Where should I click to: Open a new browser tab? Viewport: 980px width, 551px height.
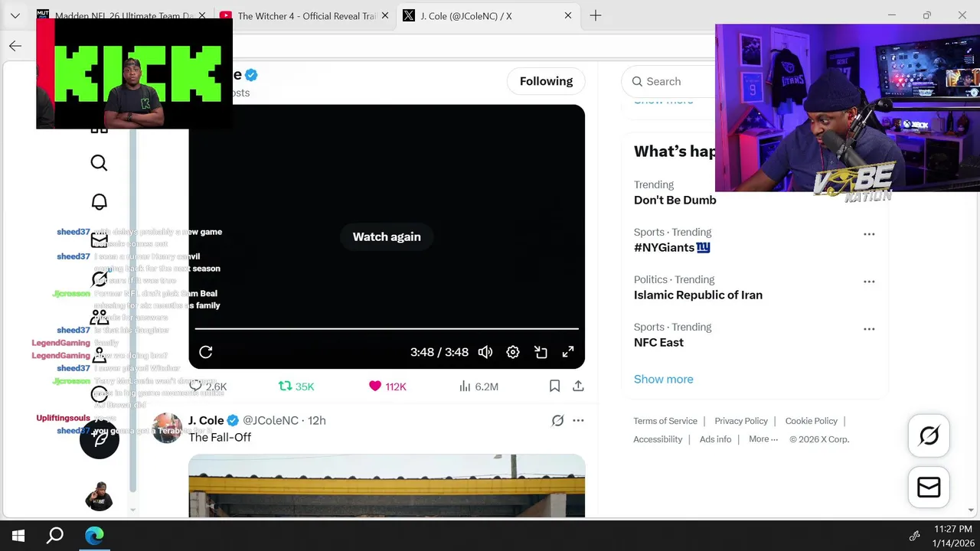pyautogui.click(x=596, y=15)
